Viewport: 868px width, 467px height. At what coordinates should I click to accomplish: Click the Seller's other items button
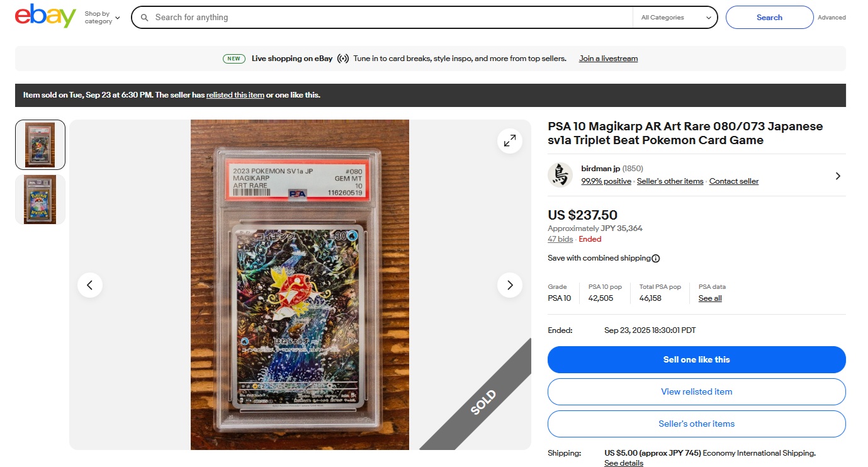point(697,424)
